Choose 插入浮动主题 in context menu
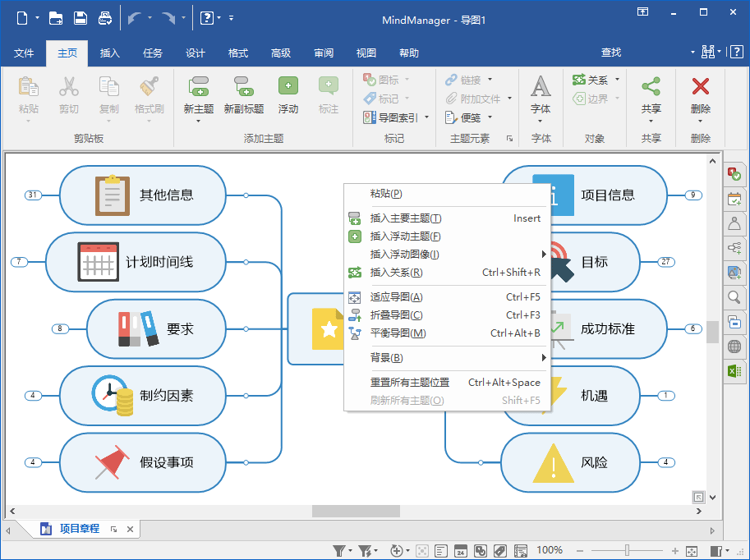This screenshot has width=750, height=560. coord(447,236)
